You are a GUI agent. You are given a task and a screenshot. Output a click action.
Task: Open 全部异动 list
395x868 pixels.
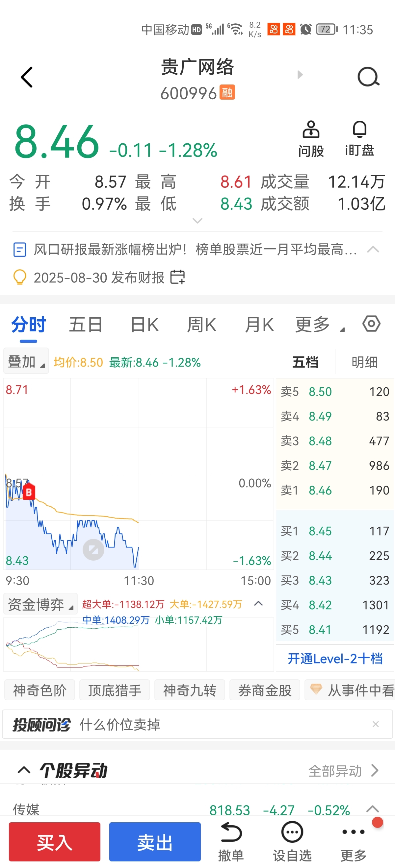pyautogui.click(x=343, y=771)
